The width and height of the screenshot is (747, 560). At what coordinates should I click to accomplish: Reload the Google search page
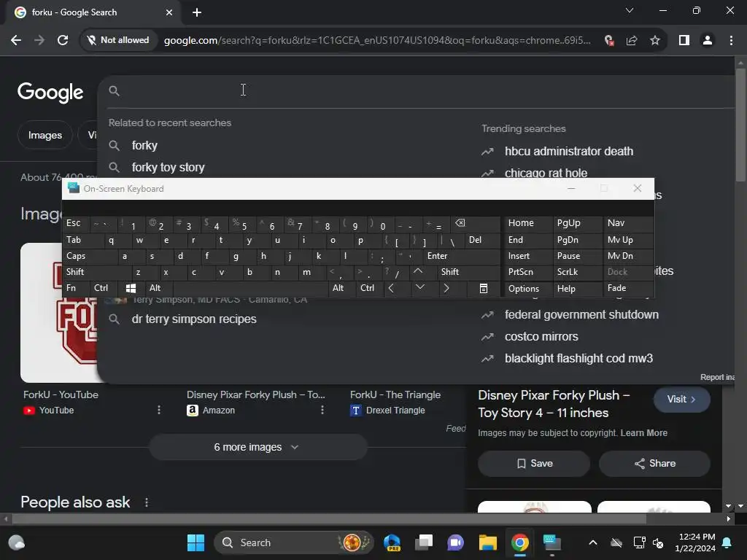(63, 41)
